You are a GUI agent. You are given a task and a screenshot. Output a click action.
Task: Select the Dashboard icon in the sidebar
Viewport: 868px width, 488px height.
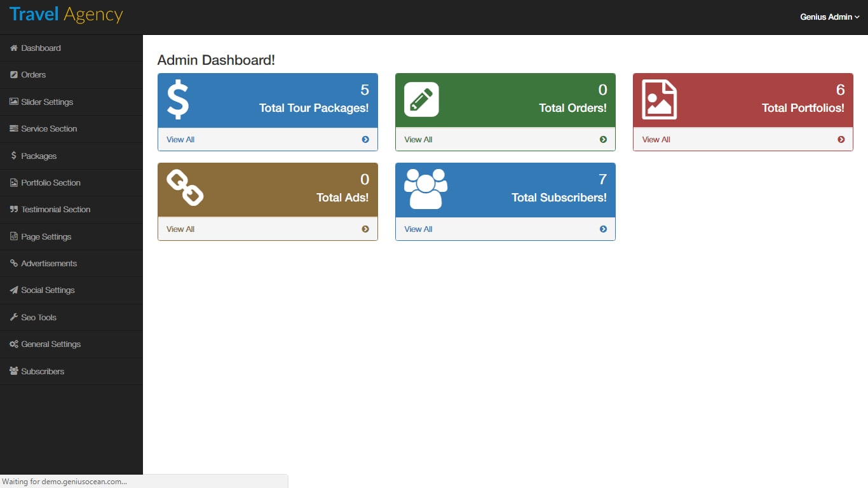tap(13, 48)
